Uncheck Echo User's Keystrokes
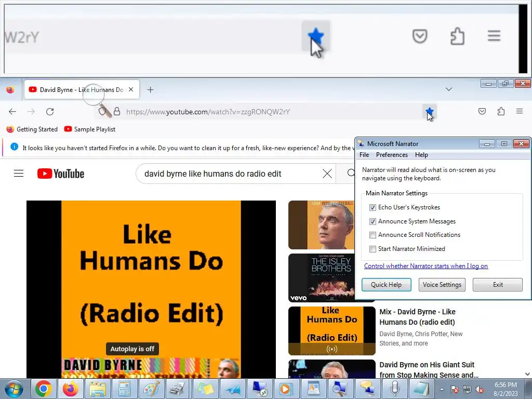532x399 pixels. [373, 207]
